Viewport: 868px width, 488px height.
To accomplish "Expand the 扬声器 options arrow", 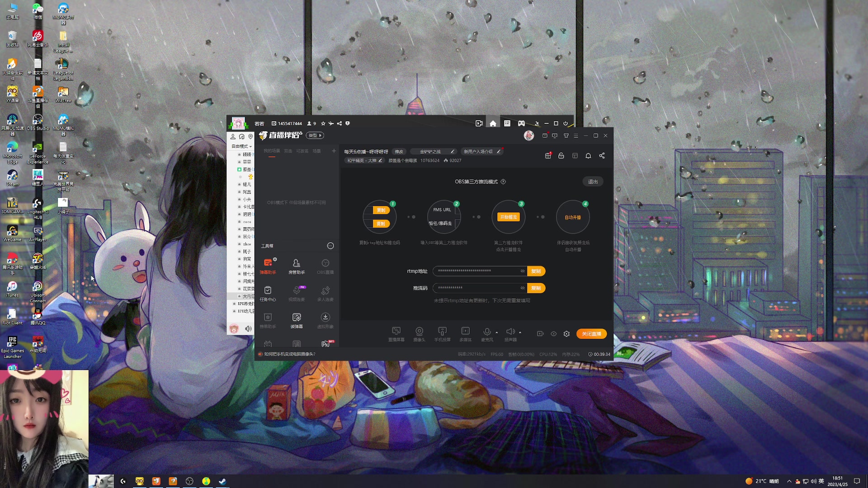I will pyautogui.click(x=520, y=333).
